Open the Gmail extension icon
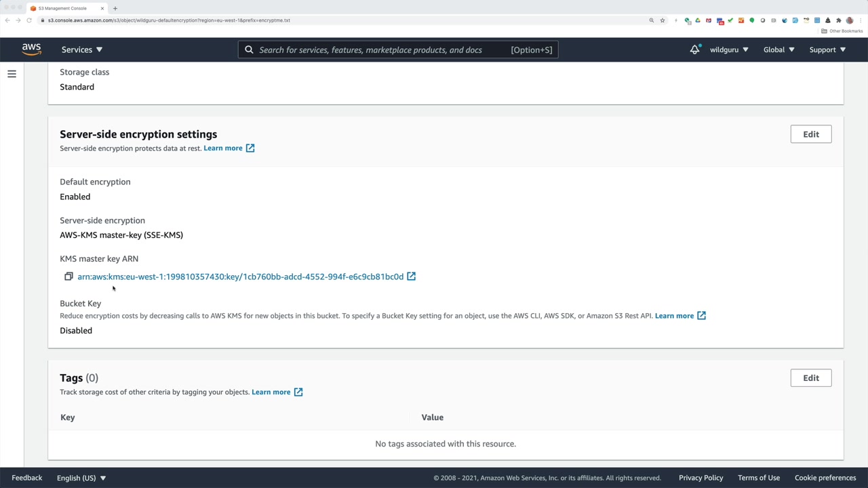 (709, 20)
